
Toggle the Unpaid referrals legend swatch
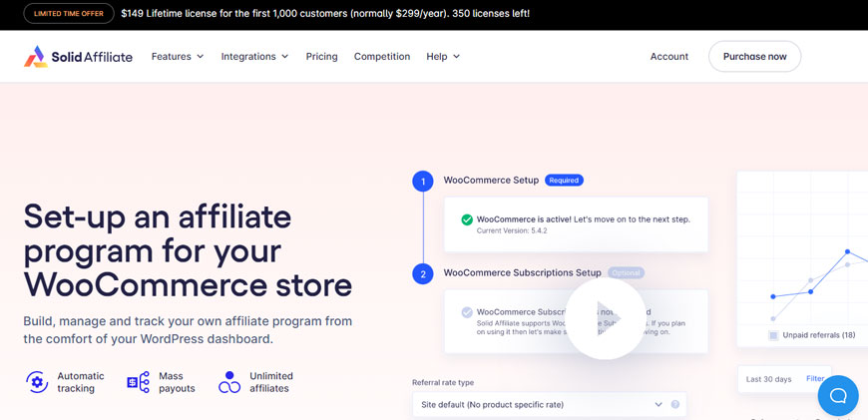point(773,335)
